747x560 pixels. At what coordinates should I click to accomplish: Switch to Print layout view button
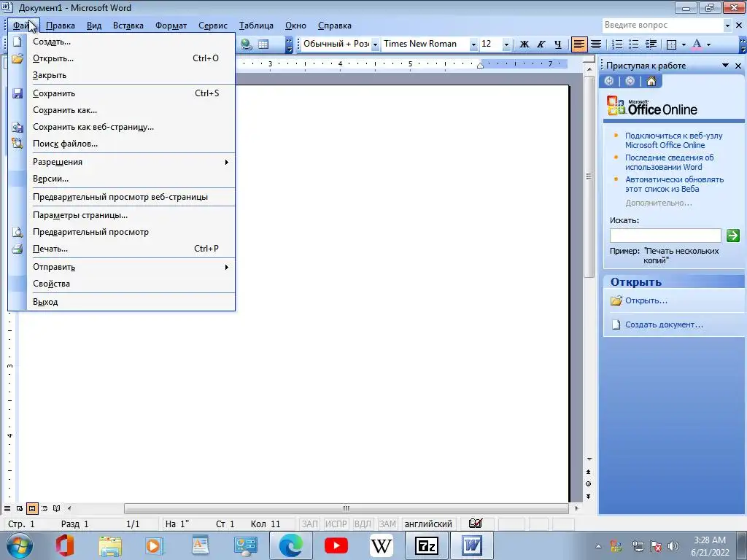tap(32, 508)
